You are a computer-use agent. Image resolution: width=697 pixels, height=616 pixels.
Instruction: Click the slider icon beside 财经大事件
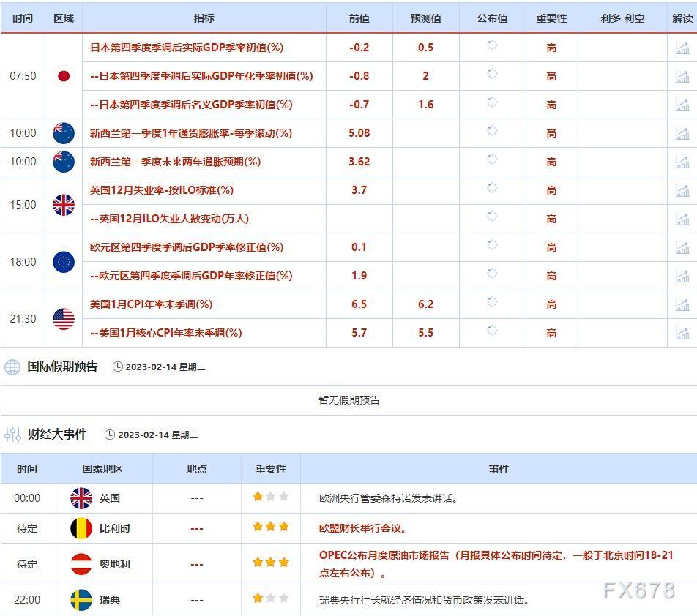12,435
